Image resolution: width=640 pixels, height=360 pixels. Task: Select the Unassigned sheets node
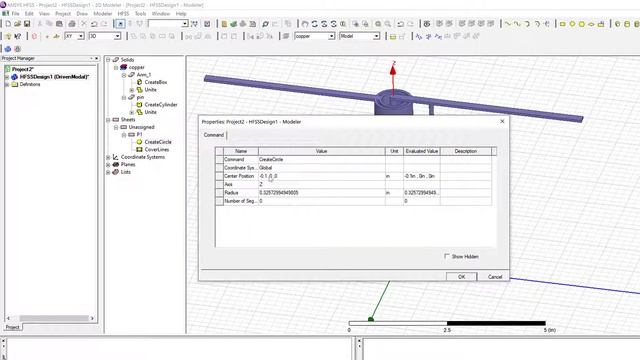click(x=141, y=127)
